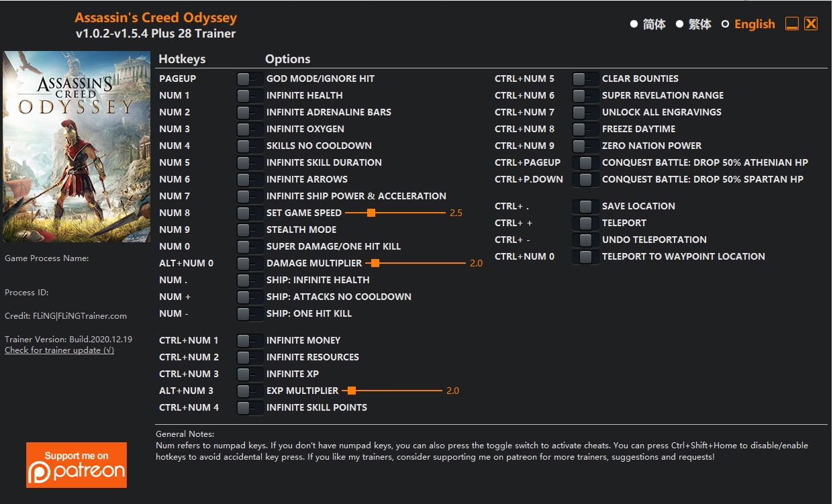Screen dimensions: 833x504
Task: Minimize the trainer window
Action: click(x=792, y=24)
